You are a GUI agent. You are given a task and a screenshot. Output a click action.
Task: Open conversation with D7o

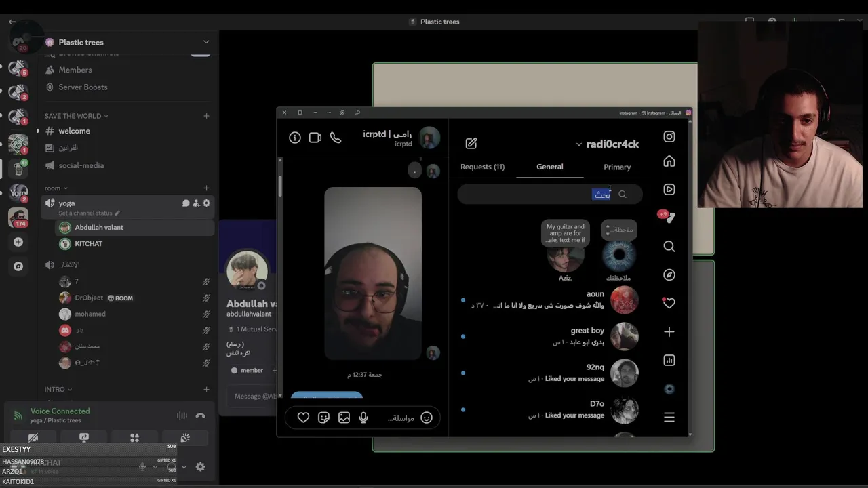pyautogui.click(x=549, y=409)
